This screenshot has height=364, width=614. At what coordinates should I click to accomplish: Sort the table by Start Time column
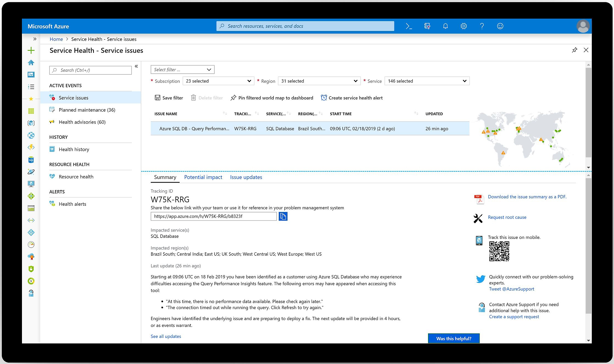416,114
